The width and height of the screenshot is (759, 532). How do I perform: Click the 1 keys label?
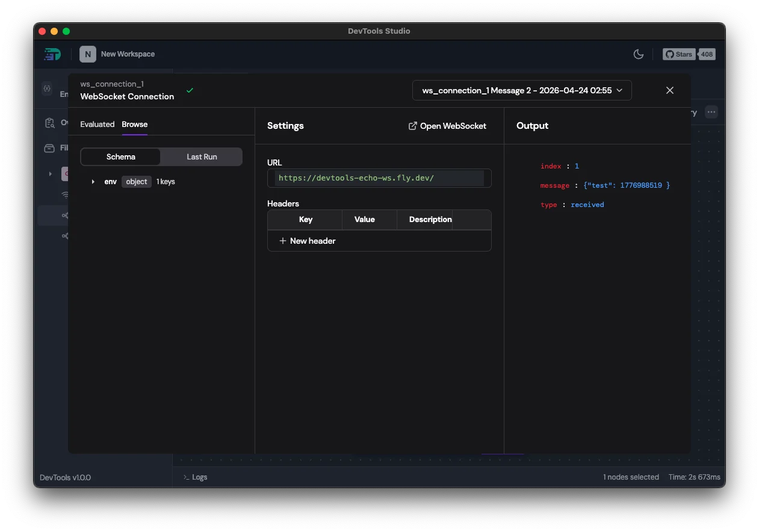tap(166, 182)
